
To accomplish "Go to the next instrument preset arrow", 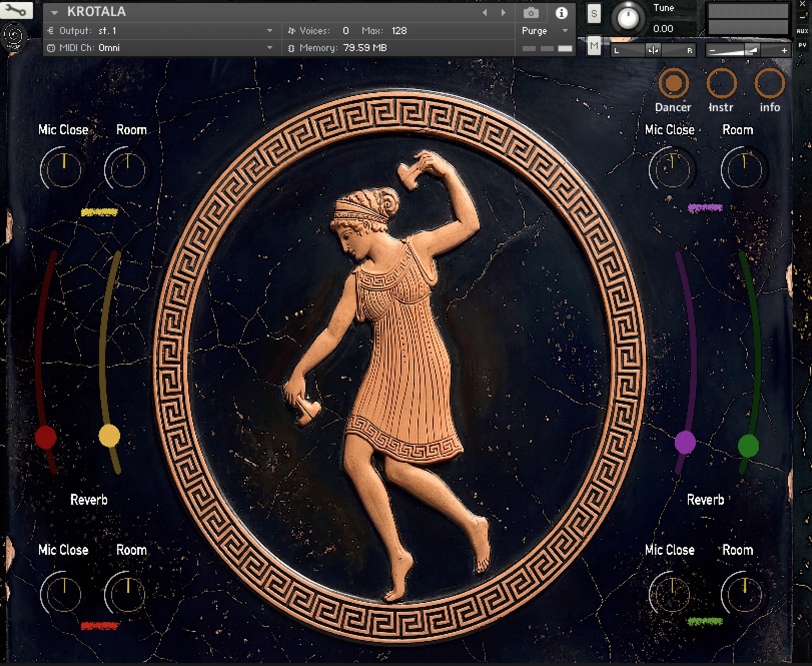I will pos(504,13).
